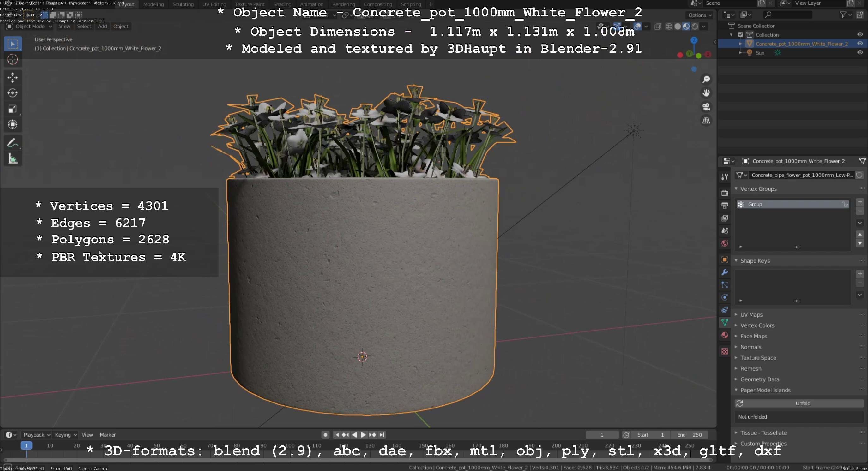
Task: Open the viewport Add menu
Action: tap(102, 27)
